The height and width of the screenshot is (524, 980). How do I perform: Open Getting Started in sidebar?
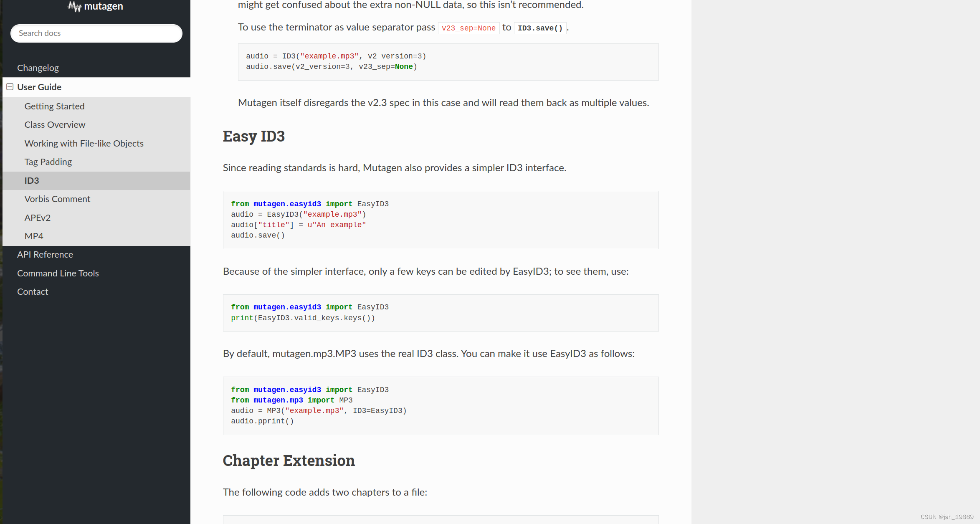click(x=54, y=106)
